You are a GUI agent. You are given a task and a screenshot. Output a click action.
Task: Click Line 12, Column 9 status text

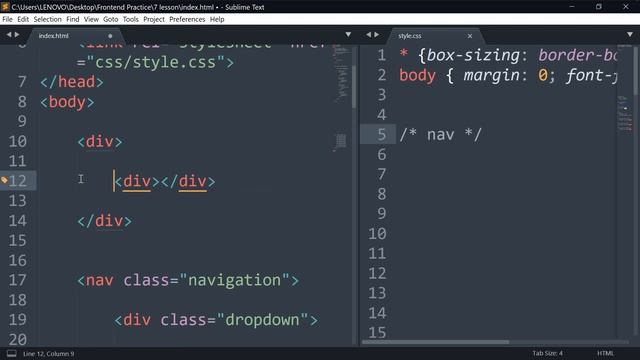click(x=49, y=353)
